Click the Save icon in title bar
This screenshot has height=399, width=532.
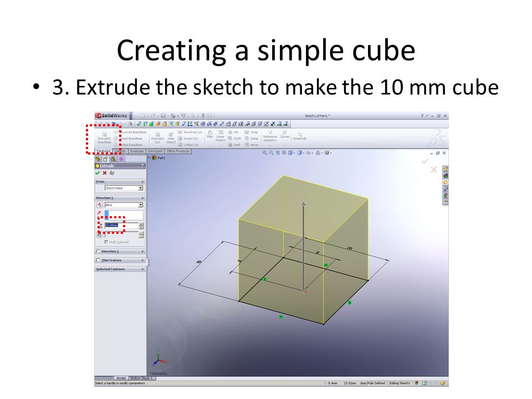163,116
